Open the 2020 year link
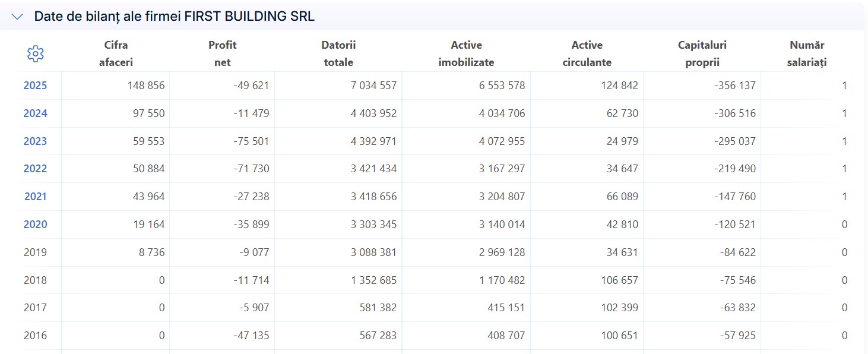The image size is (868, 354). [x=35, y=225]
